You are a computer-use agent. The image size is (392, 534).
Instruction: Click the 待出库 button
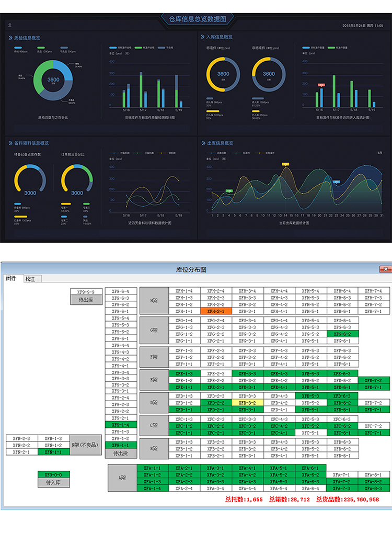pyautogui.click(x=86, y=300)
